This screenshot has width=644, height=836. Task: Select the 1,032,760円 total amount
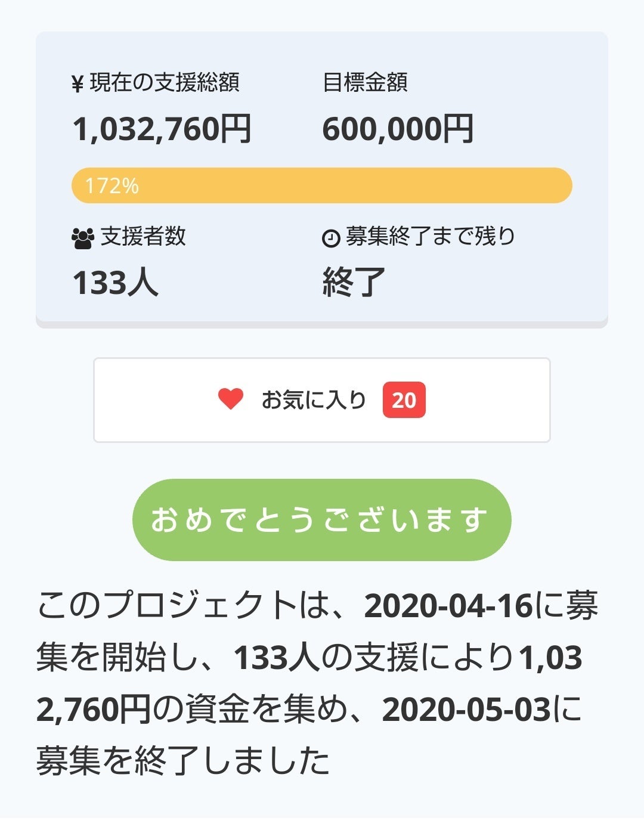point(162,129)
